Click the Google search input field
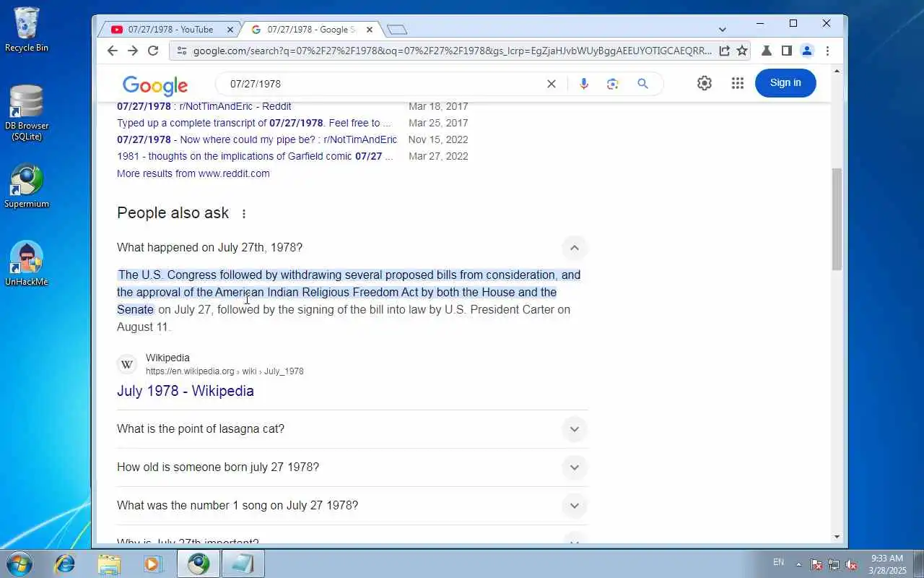 click(383, 84)
